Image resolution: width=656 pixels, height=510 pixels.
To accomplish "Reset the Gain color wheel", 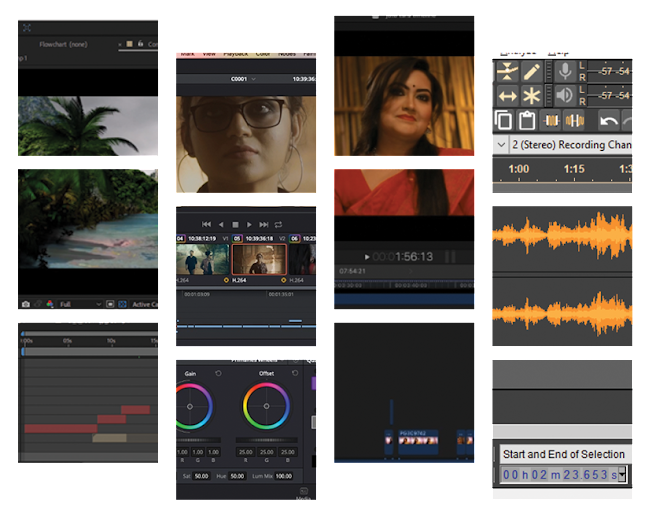I will tap(219, 373).
